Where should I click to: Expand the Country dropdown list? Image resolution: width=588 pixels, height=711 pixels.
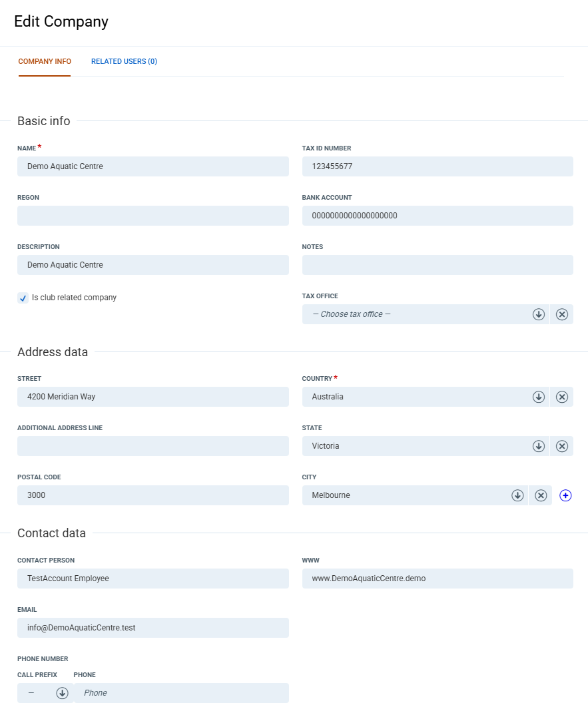click(539, 397)
